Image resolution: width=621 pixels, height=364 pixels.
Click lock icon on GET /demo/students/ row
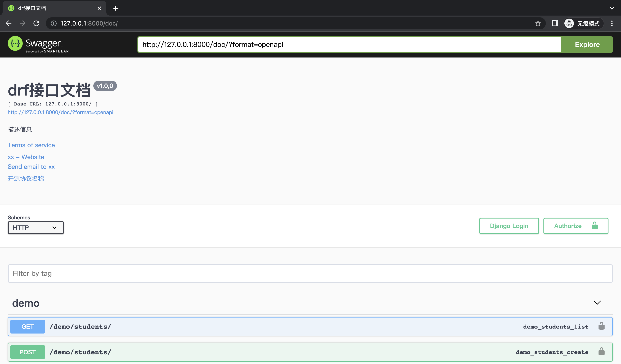point(601,326)
